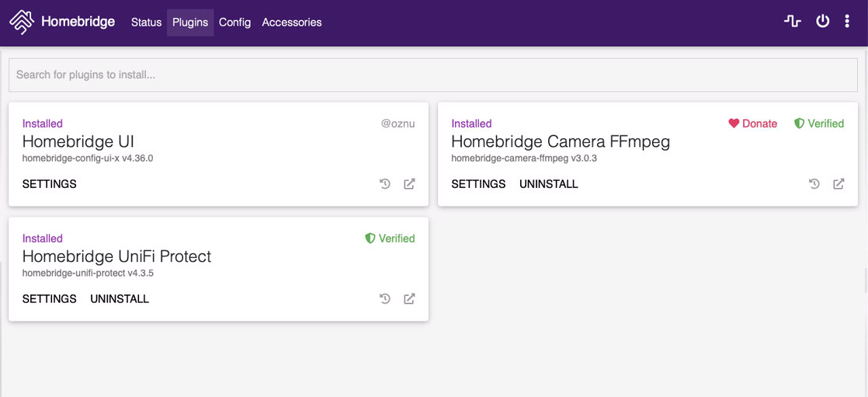
Task: Uninstall Homebridge UniFi Protect plugin
Action: (120, 299)
